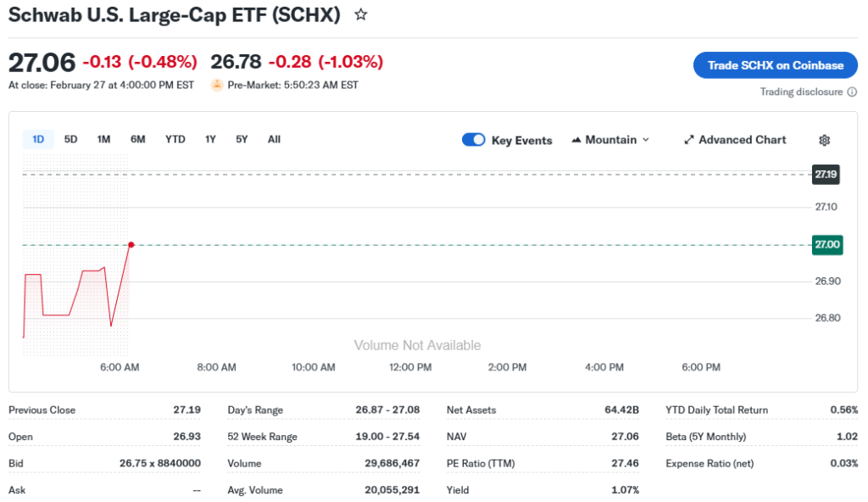Expand the Mountain chart style dropdown
Viewport: 868px width, 502px height.
point(645,140)
